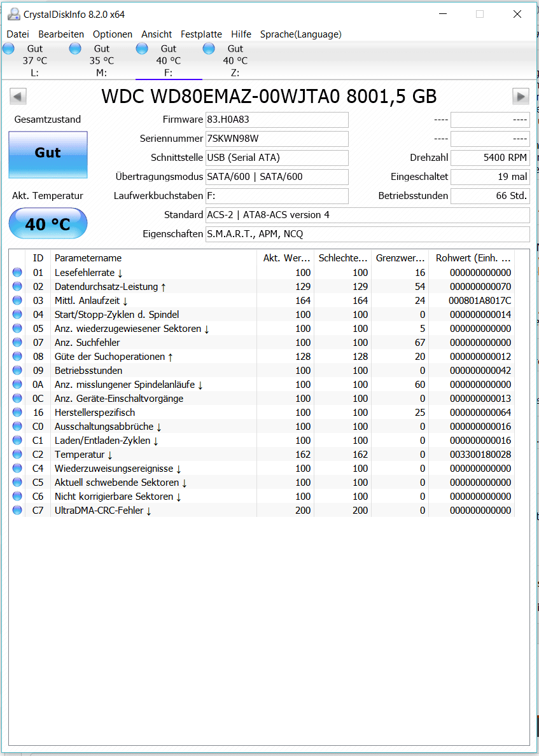This screenshot has height=756, width=539.
Task: Select drive M: status orb at 35 °C
Action: tap(75, 48)
